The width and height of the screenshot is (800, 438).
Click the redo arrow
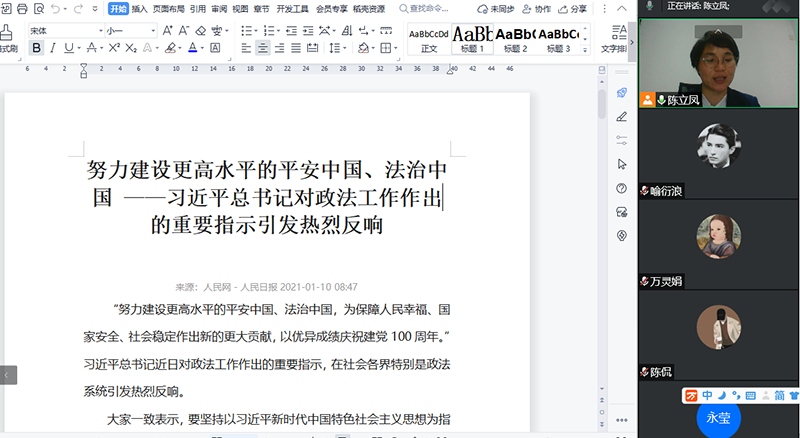tap(78, 9)
